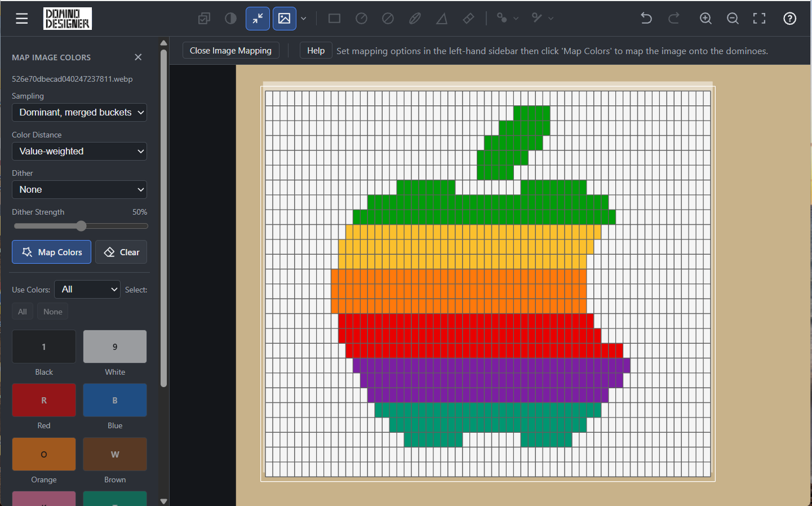Select the rectangle shape tool
The height and width of the screenshot is (506, 812).
click(334, 19)
